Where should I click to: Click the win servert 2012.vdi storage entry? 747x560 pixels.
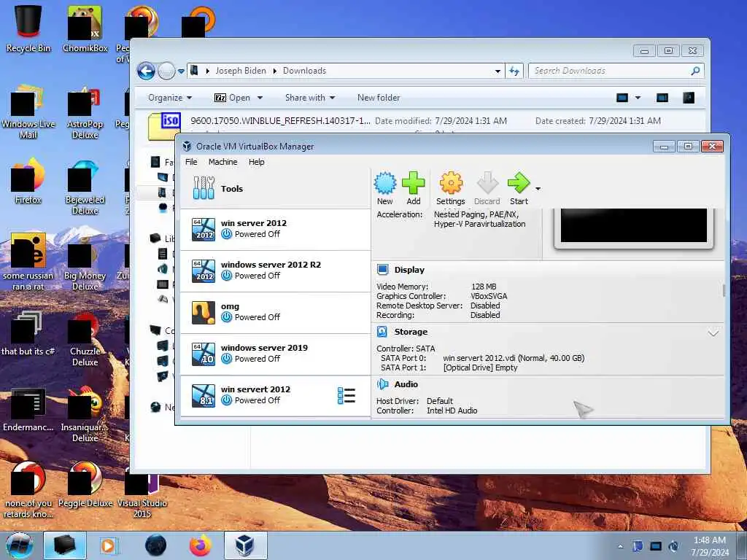coord(514,358)
